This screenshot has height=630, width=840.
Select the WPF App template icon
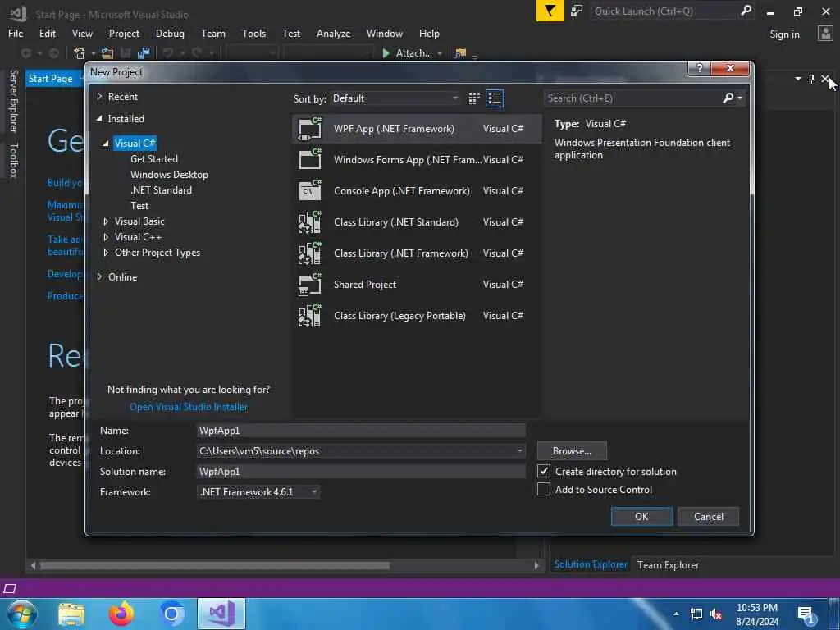[309, 129]
